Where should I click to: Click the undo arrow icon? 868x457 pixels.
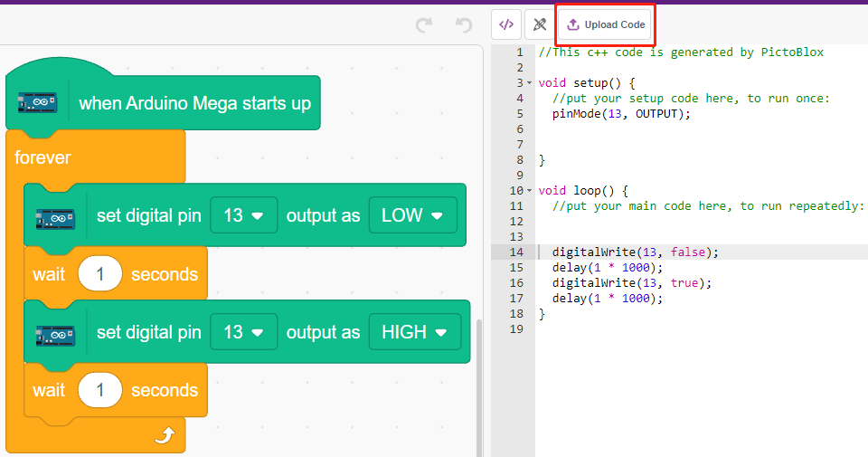point(464,25)
